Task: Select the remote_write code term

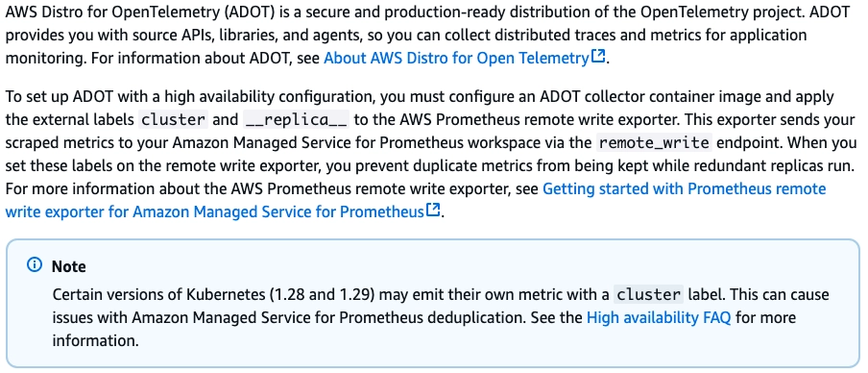Action: coord(654,143)
